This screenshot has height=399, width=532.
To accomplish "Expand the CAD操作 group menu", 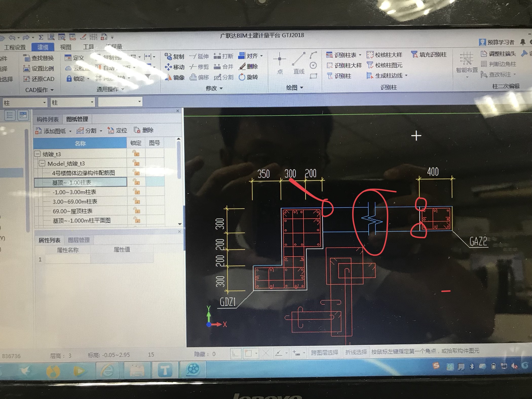I will [x=39, y=90].
